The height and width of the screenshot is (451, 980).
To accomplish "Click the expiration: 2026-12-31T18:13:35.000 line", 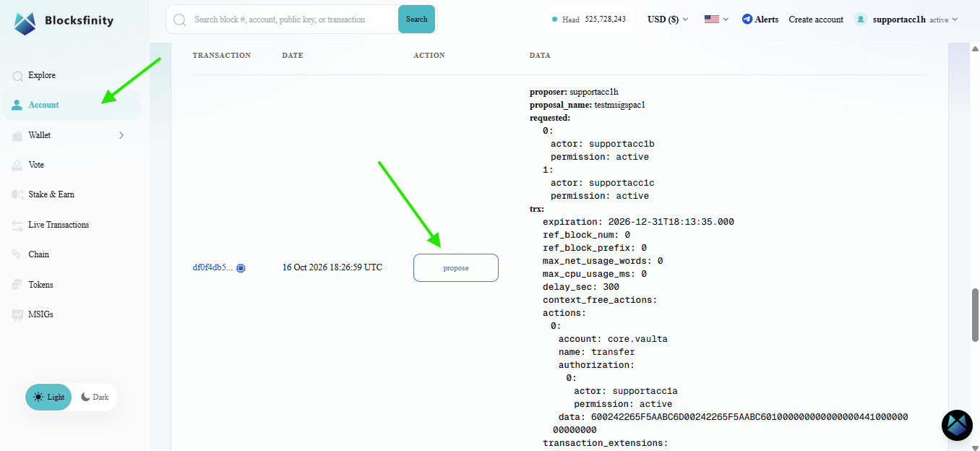I will tap(638, 222).
